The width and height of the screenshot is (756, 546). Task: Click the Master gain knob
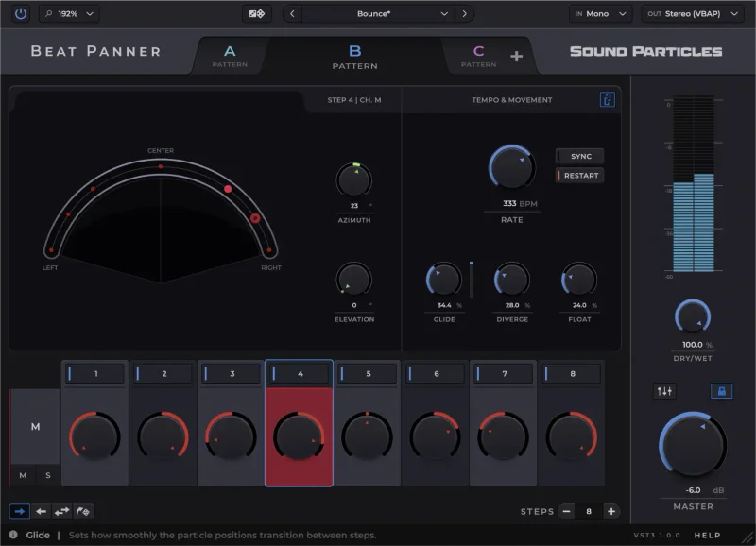click(x=693, y=444)
